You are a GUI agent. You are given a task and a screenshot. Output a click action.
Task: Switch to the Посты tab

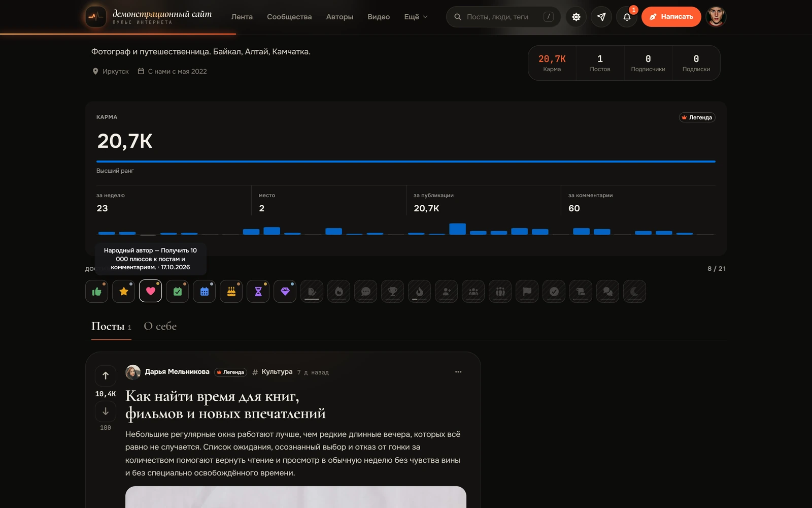pos(111,326)
